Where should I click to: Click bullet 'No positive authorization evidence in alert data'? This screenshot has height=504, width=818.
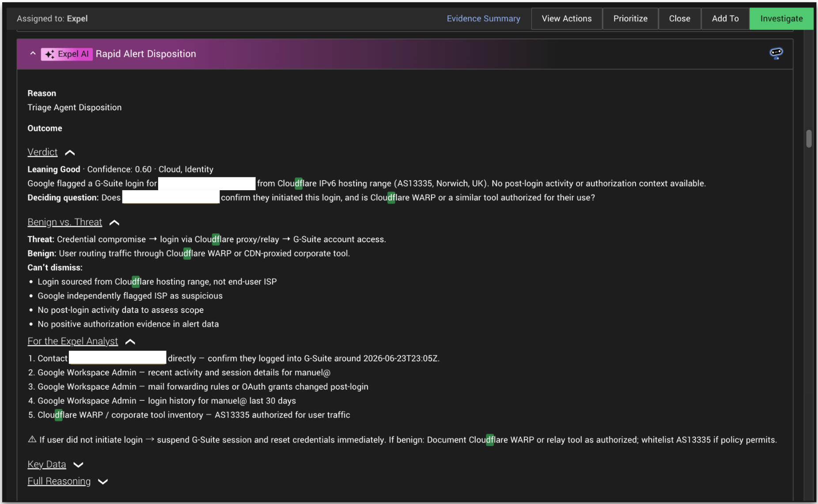click(x=128, y=324)
